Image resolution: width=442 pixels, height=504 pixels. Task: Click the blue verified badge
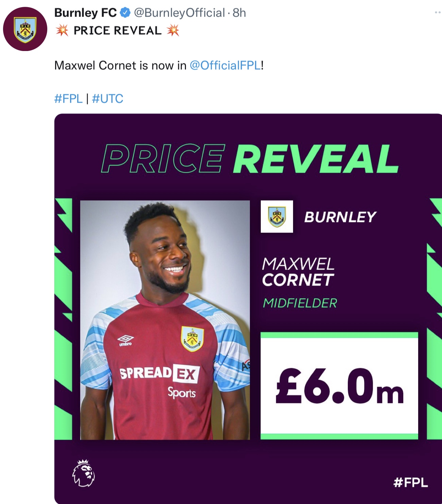(125, 13)
